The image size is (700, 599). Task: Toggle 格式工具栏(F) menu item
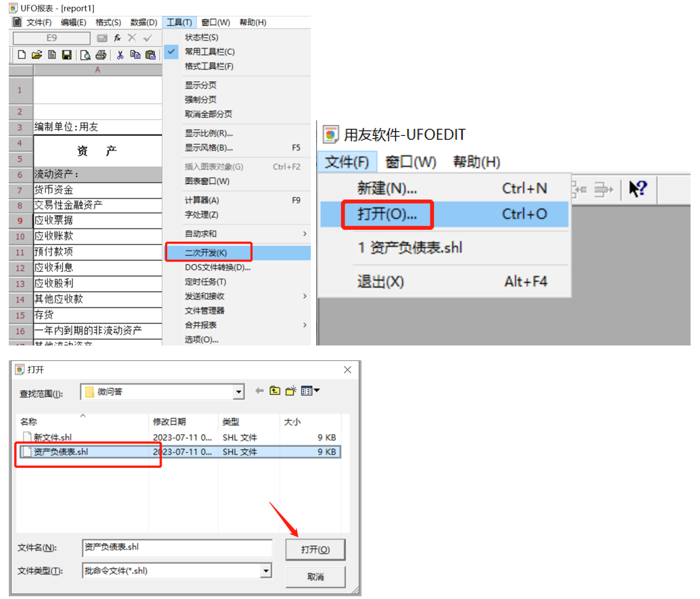pyautogui.click(x=238, y=66)
